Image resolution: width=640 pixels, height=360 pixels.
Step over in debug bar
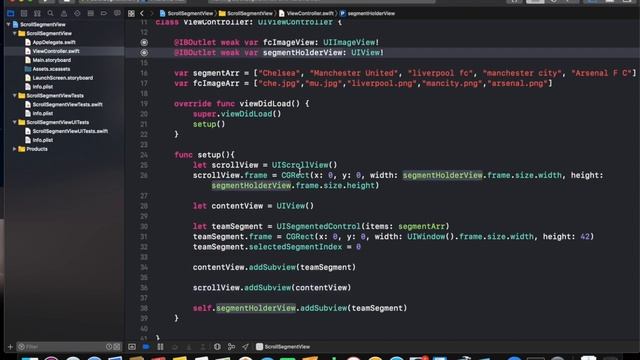tap(175, 347)
